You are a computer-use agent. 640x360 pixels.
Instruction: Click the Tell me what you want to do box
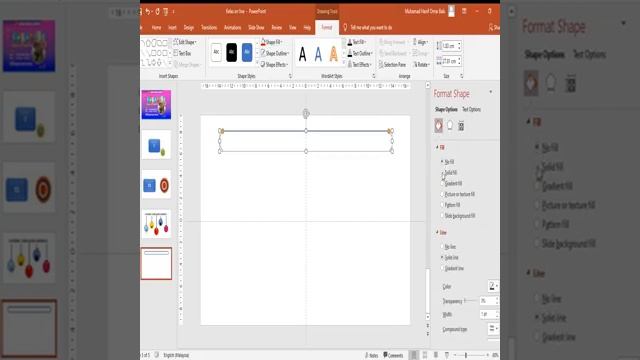(x=371, y=27)
